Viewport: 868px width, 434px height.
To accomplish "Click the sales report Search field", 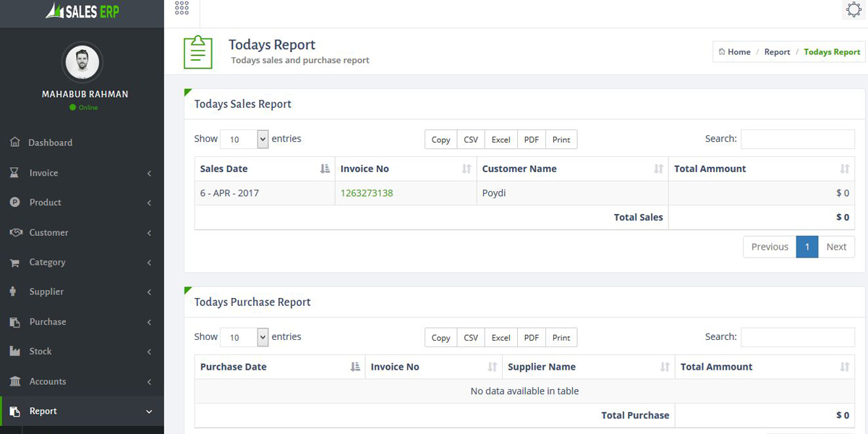I will point(797,139).
